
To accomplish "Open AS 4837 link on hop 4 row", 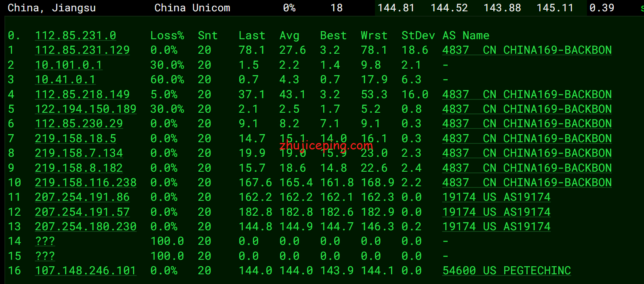I will (x=527, y=95).
